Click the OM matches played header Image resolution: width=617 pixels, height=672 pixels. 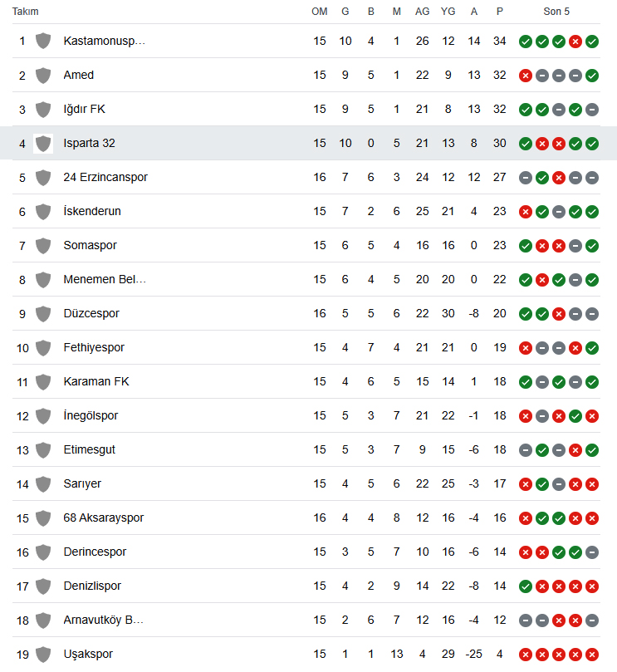319,12
